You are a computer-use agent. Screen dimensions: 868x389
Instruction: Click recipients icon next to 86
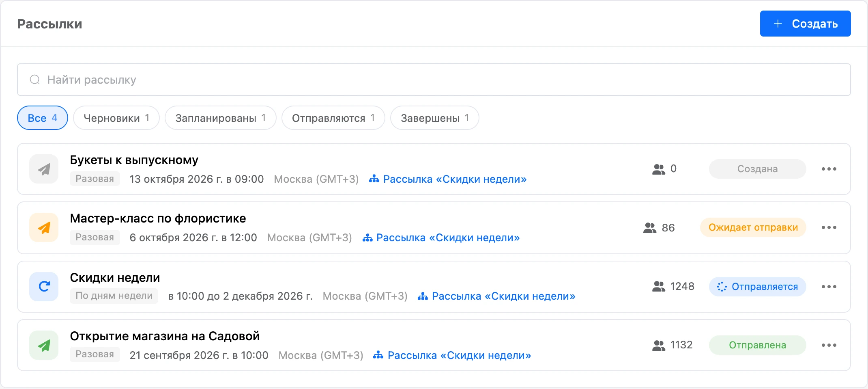click(x=650, y=228)
